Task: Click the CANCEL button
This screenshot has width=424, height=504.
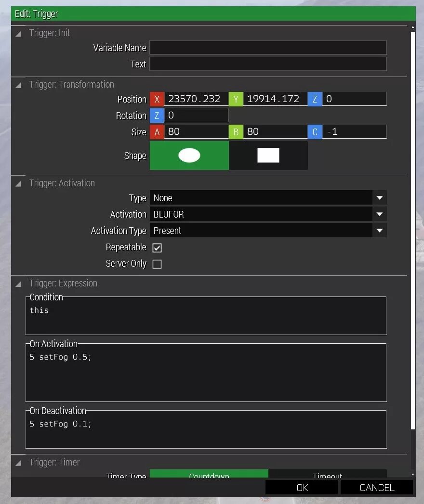Action: (x=377, y=487)
